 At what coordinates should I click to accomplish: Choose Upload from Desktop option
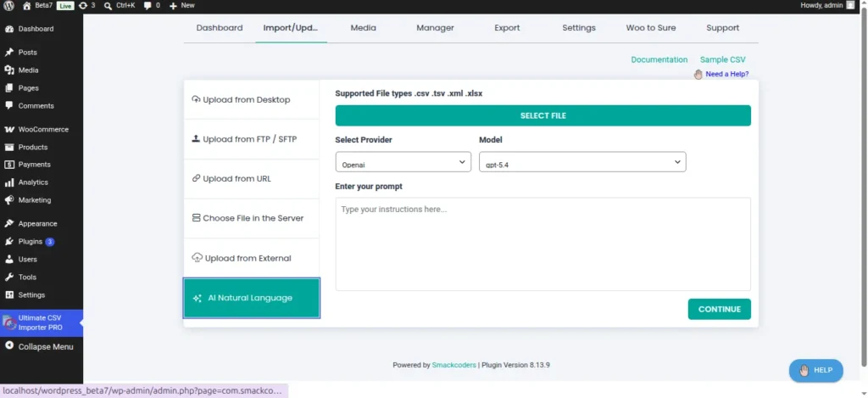[251, 100]
